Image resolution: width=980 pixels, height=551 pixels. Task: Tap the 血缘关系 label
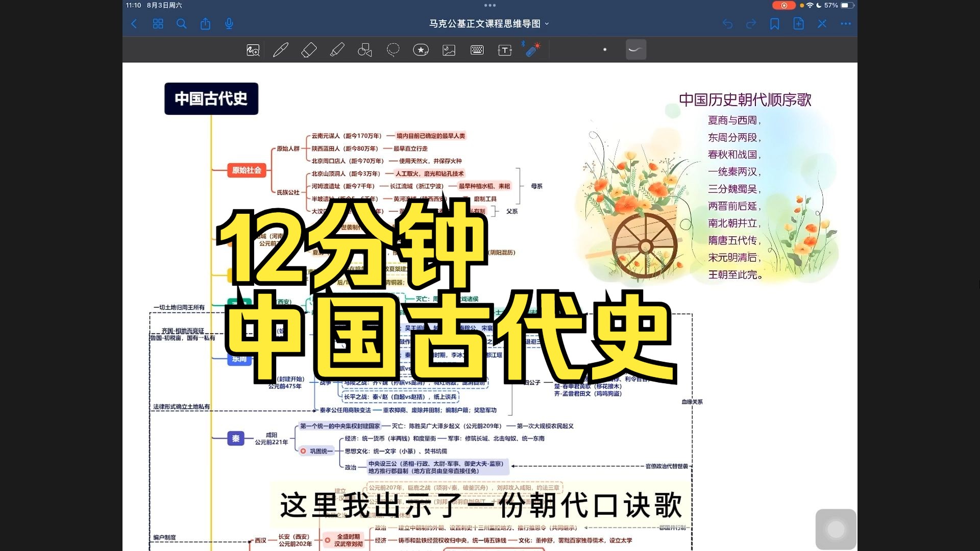[x=692, y=402]
